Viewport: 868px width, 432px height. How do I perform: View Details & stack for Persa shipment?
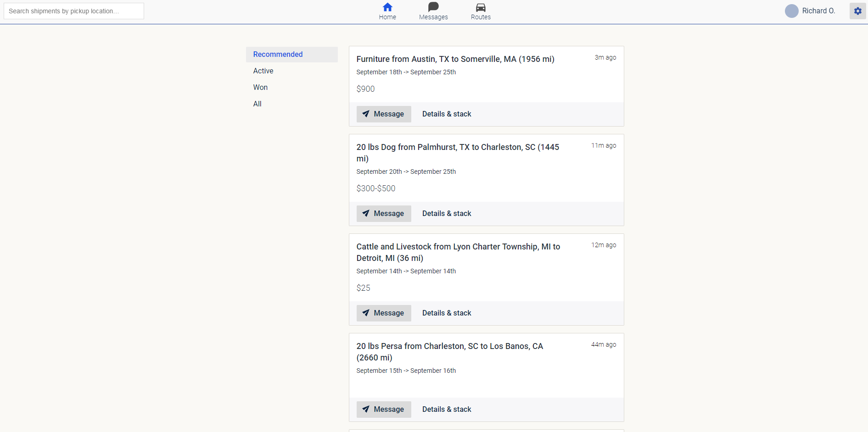pos(446,410)
